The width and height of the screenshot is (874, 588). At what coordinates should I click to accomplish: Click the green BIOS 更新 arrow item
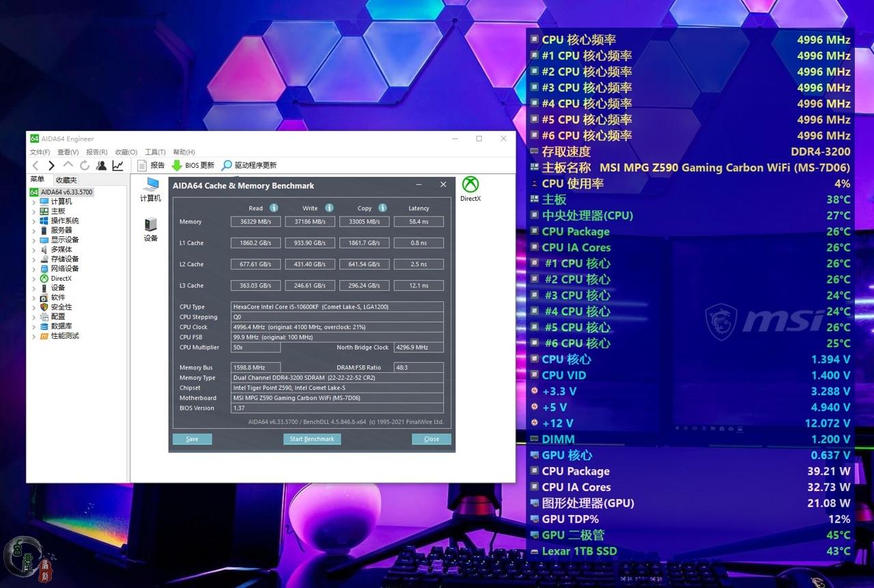(x=193, y=165)
